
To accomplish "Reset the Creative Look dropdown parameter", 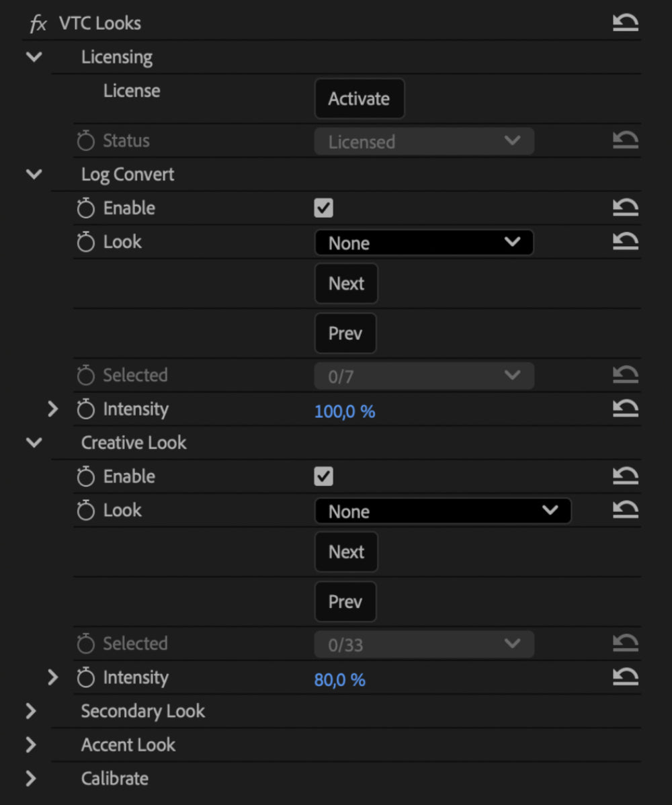I will pos(625,510).
